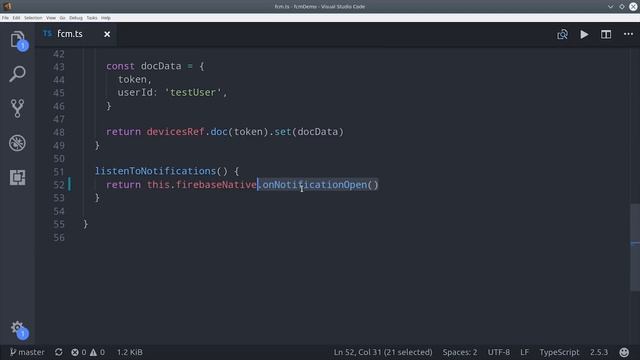
Task: Click on 'testUser' string literal
Action: click(x=193, y=92)
